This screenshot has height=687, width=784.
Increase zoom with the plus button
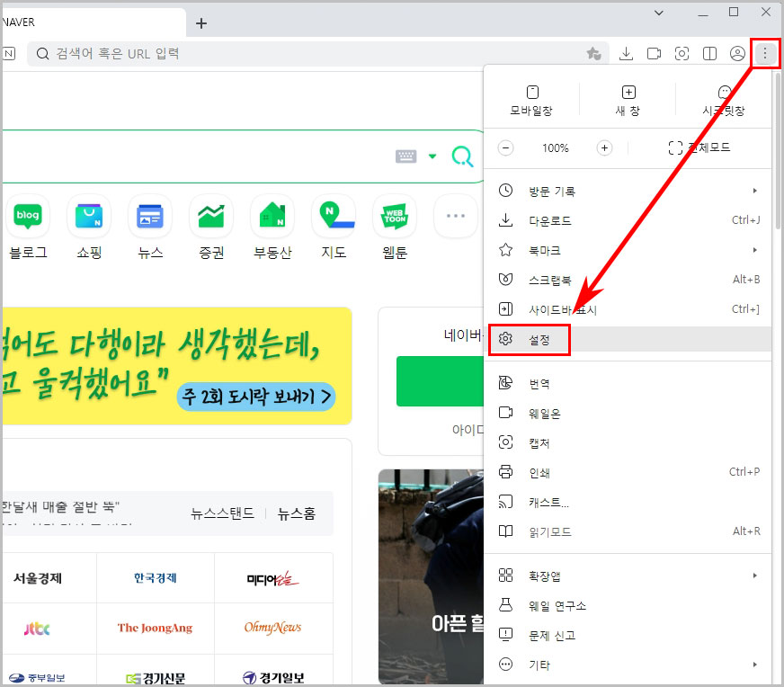[604, 148]
